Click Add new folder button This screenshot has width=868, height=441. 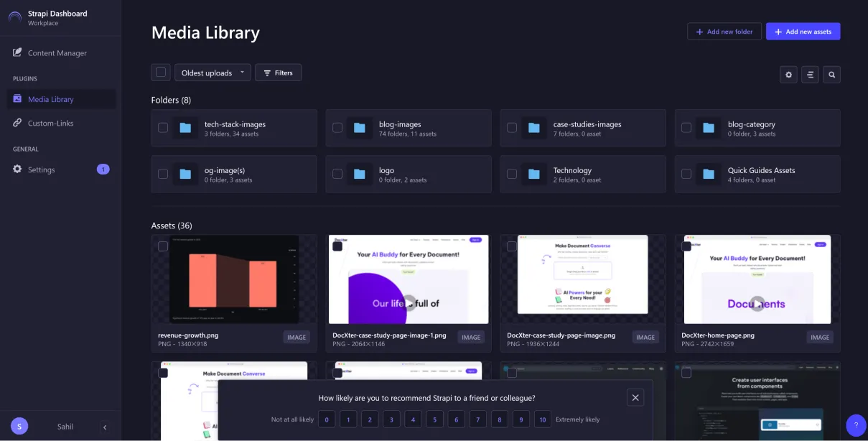724,32
